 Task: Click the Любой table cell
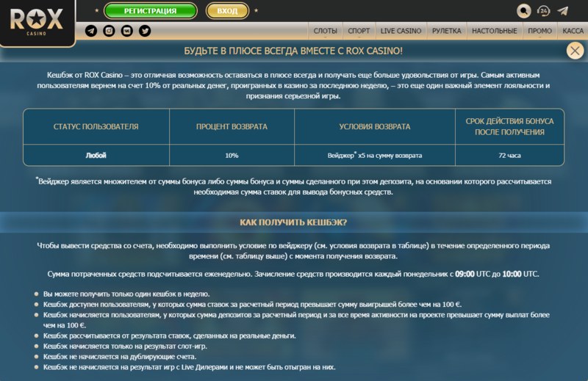(96, 155)
